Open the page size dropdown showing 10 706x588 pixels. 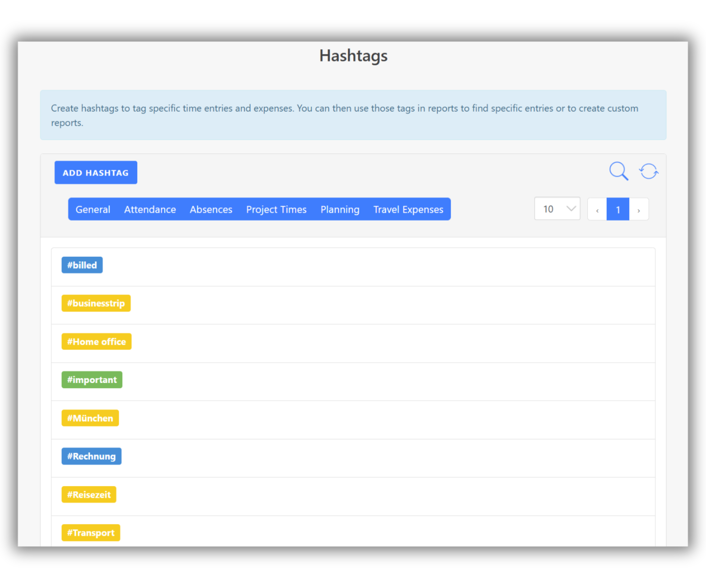coord(557,209)
